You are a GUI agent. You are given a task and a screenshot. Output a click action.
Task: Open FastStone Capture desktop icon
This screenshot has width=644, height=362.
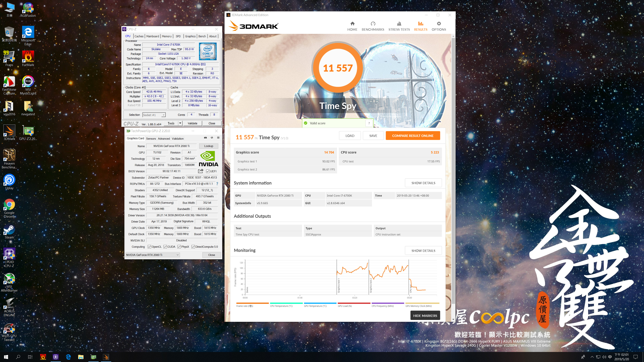9,85
